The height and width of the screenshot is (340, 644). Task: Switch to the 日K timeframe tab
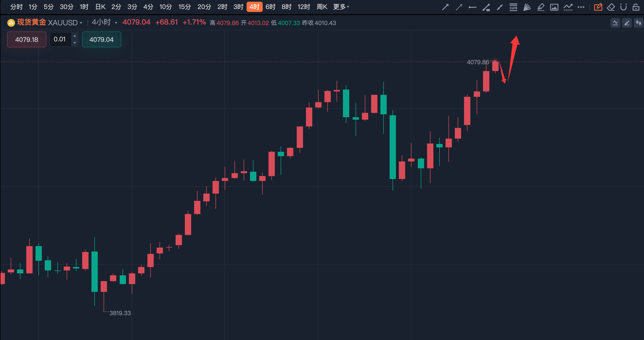(100, 7)
